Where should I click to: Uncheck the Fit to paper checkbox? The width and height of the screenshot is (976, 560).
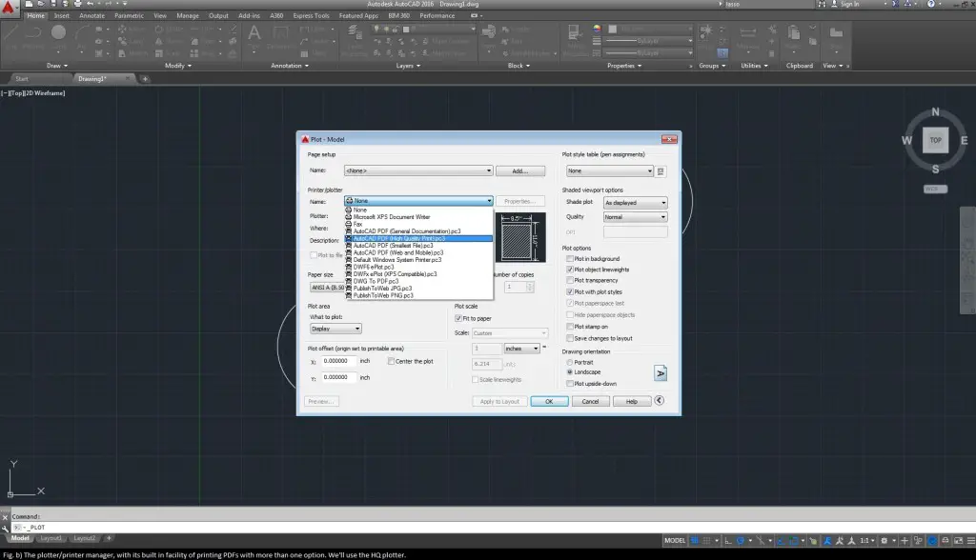tap(459, 317)
